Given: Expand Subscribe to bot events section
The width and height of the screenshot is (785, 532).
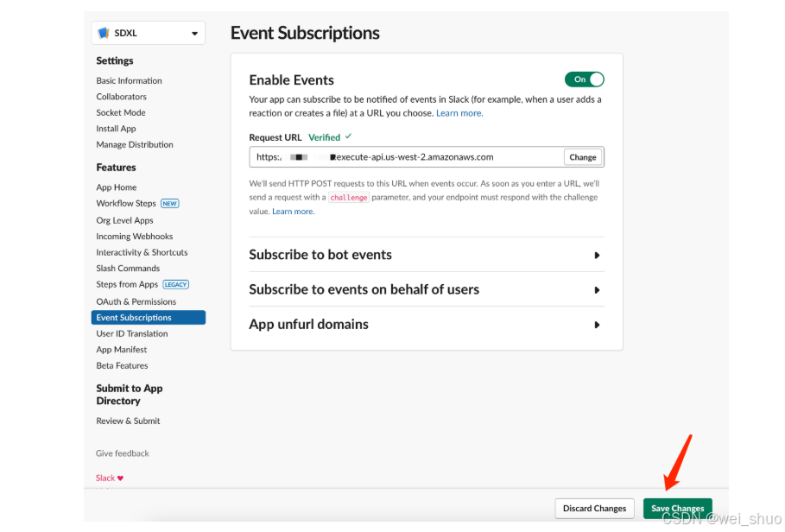Looking at the screenshot, I should click(427, 255).
